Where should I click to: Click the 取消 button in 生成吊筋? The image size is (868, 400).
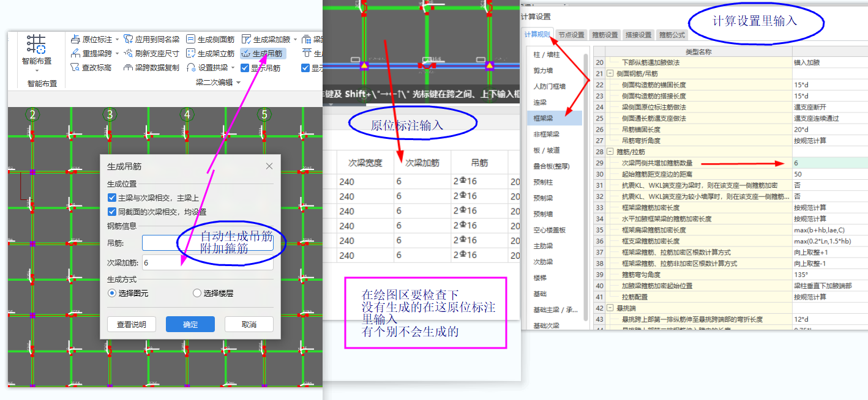[249, 324]
